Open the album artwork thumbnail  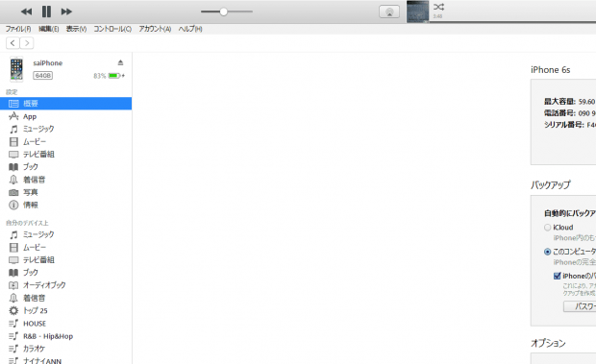pos(418,12)
